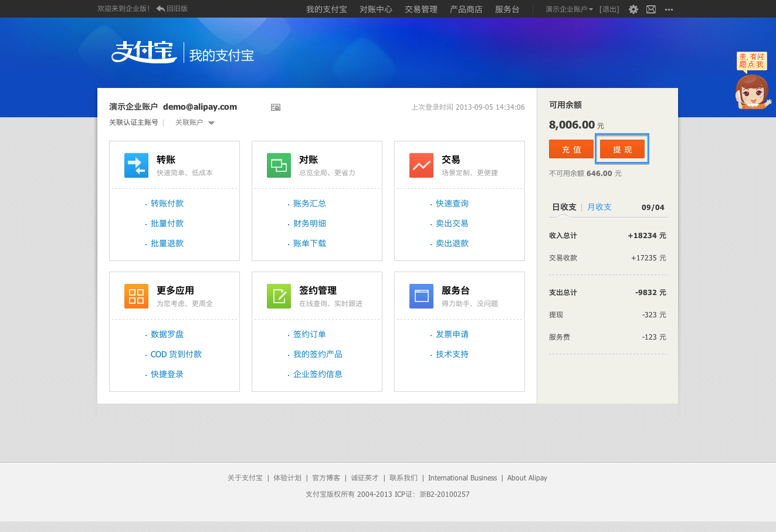Click the ID card icon beside demo@alipay.com
This screenshot has width=776, height=532.
coord(276,107)
